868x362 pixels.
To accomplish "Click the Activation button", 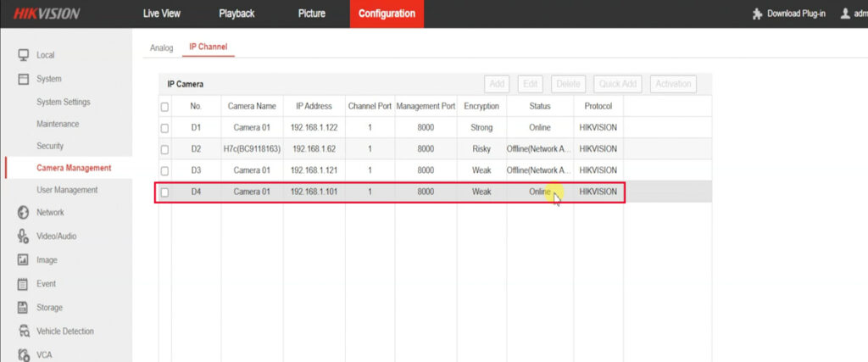I will click(x=673, y=84).
